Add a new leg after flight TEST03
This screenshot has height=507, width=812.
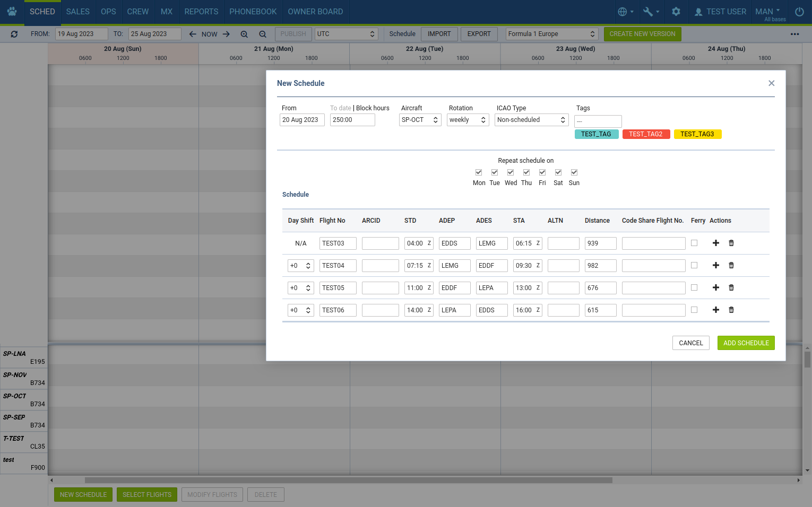[715, 243]
